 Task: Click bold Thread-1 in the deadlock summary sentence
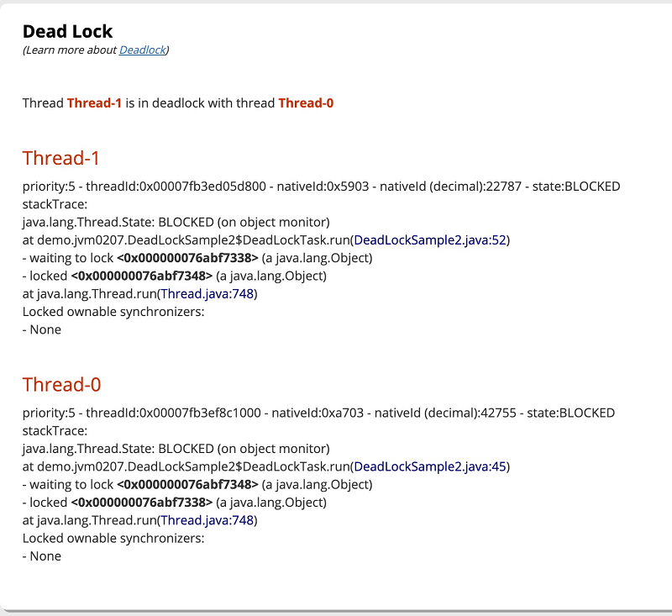pyautogui.click(x=95, y=103)
